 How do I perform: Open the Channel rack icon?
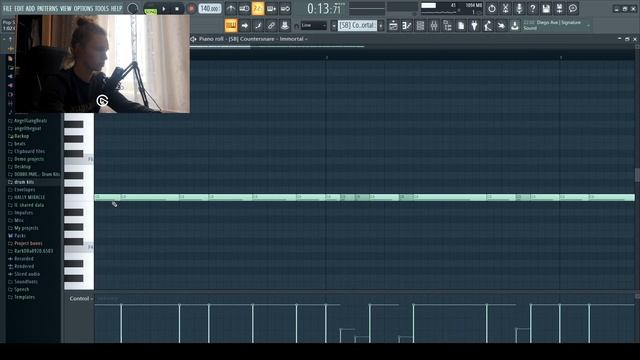pos(420,26)
